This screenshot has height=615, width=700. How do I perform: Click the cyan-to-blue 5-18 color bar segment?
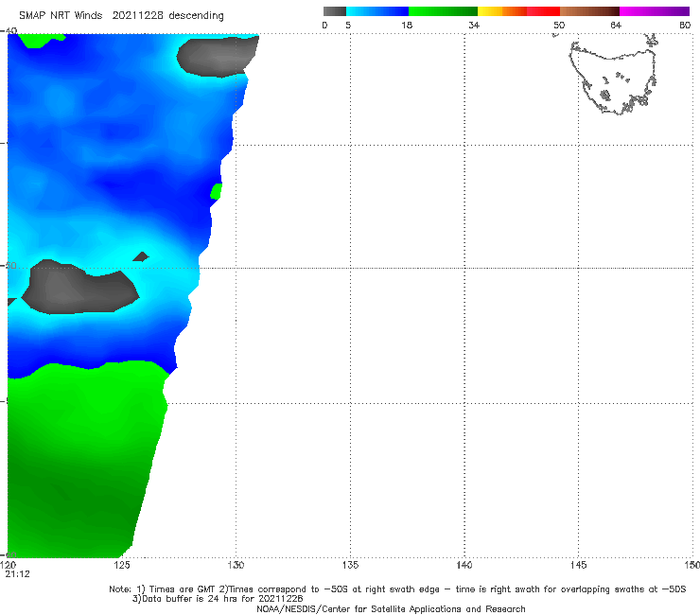[x=377, y=11]
